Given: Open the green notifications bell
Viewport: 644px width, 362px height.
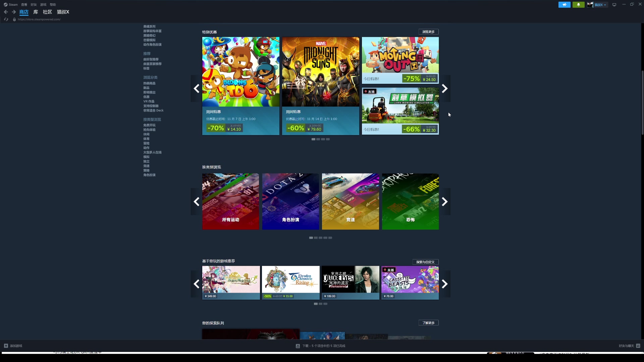Looking at the screenshot, I should point(578,5).
